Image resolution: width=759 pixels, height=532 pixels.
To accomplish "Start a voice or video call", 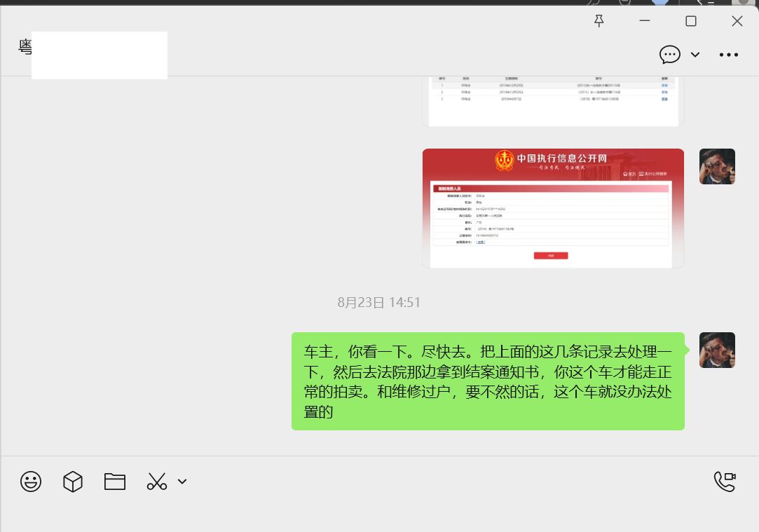I will pos(725,482).
